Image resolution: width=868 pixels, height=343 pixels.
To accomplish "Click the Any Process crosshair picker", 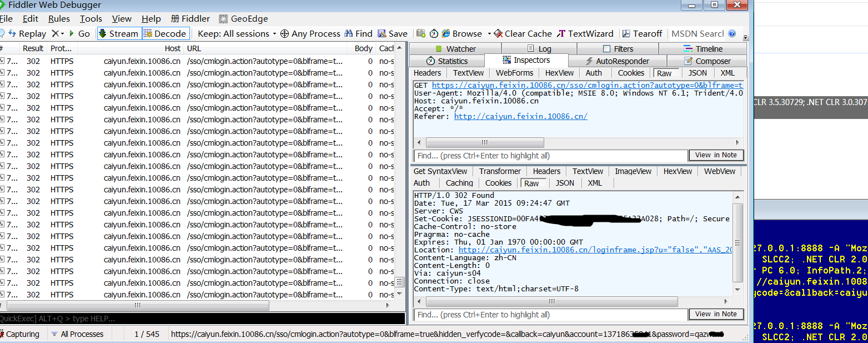I will tap(284, 33).
